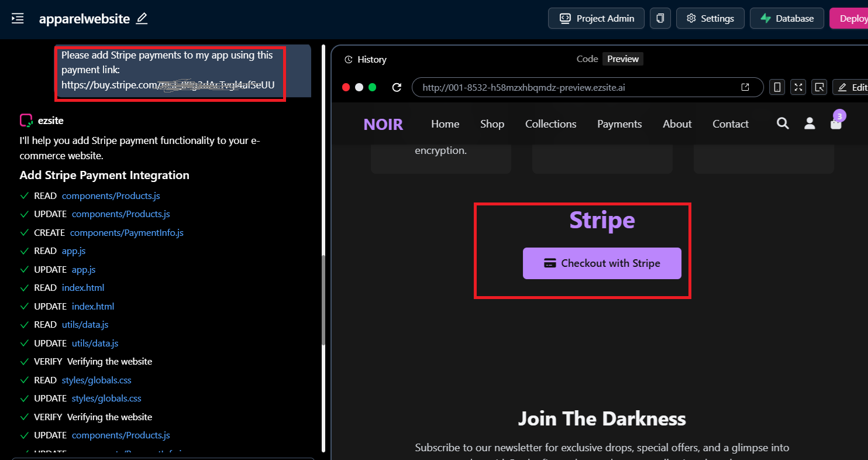Open utils/data.js link in UPDATE row
The height and width of the screenshot is (460, 868).
pos(95,343)
